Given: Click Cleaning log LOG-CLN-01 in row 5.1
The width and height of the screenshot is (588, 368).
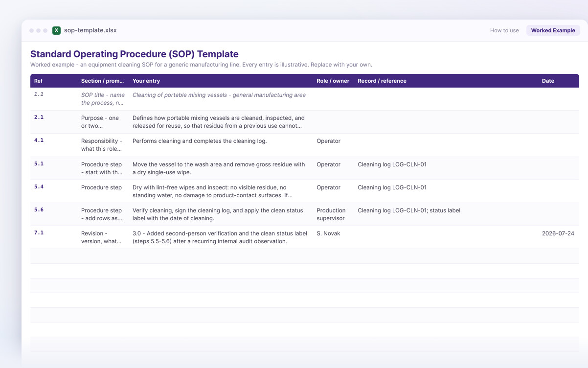Looking at the screenshot, I should pyautogui.click(x=392, y=164).
